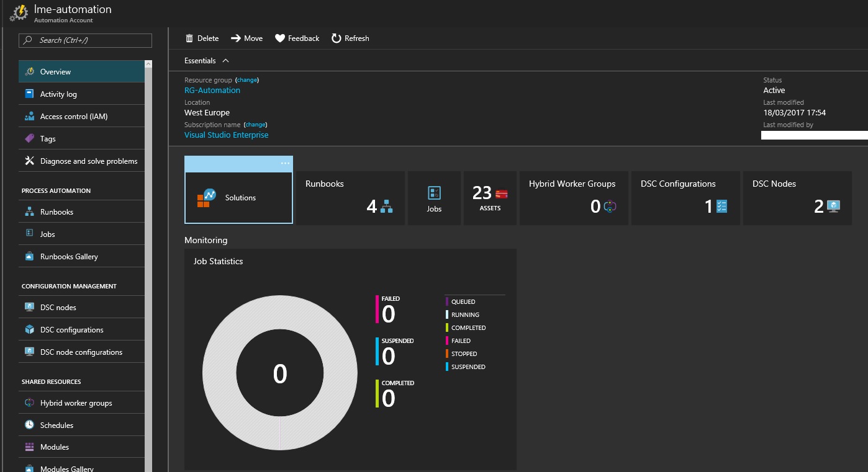Click the DSC Nodes tile monitor icon
This screenshot has height=472, width=868.
tap(833, 207)
